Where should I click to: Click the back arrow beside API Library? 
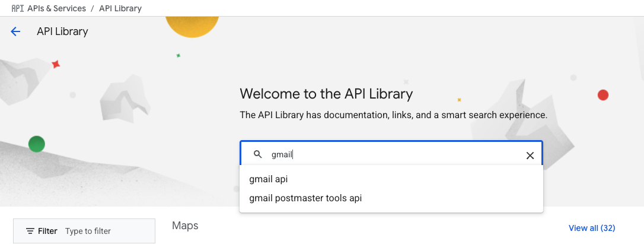tap(15, 32)
